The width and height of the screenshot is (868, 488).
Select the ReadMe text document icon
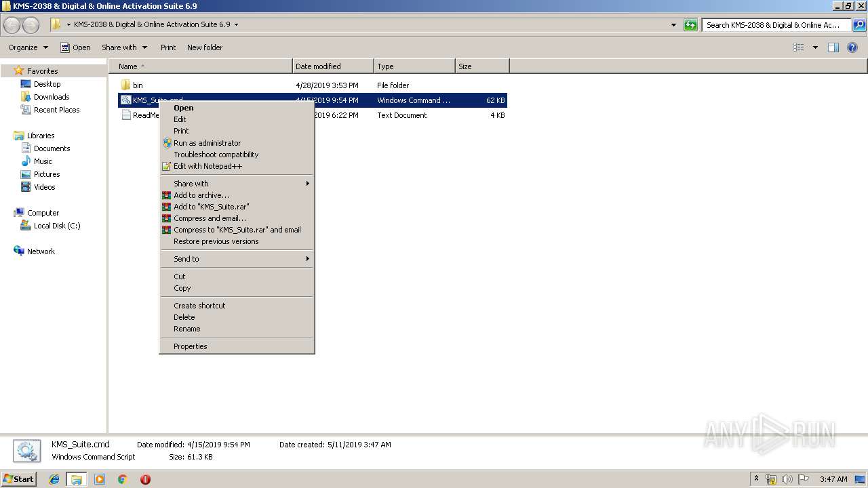point(125,115)
